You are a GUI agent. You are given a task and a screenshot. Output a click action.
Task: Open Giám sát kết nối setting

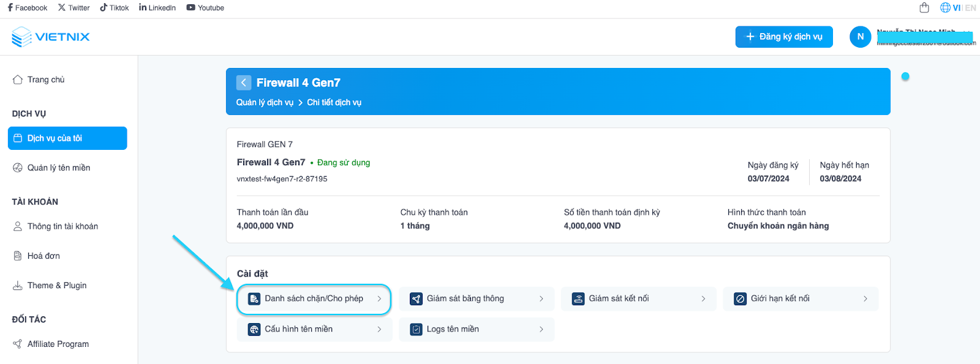(x=639, y=299)
